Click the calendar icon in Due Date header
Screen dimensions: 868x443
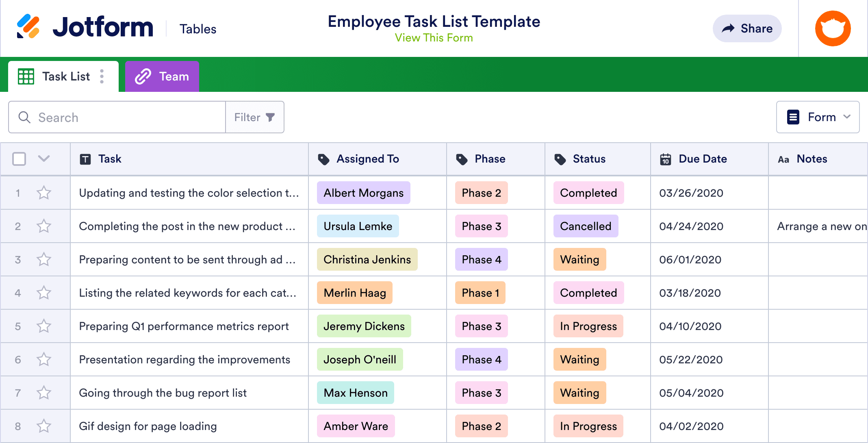[665, 159]
